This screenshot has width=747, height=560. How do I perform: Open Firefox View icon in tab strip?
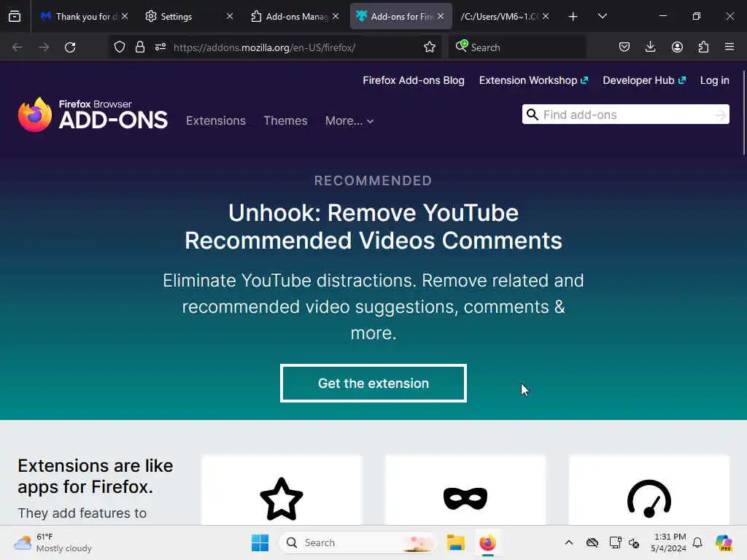(15, 16)
